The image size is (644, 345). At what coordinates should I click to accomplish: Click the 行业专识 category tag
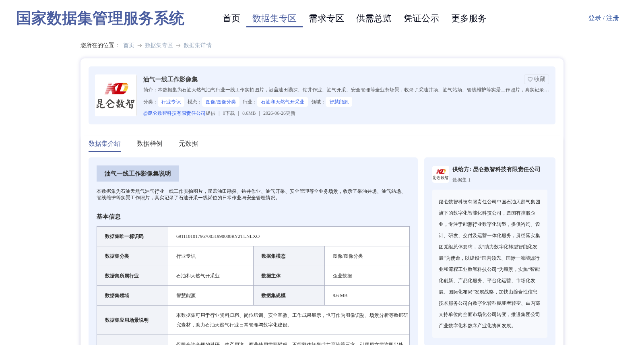click(171, 102)
